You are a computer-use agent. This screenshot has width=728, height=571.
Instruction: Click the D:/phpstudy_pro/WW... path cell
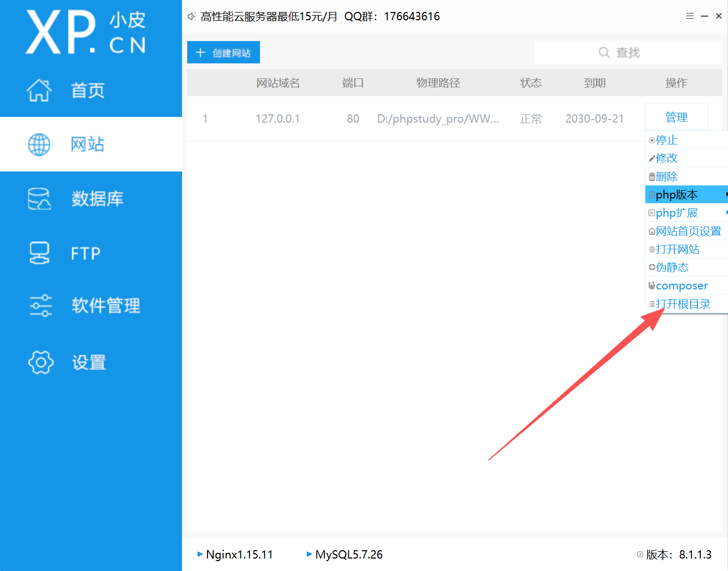[438, 119]
